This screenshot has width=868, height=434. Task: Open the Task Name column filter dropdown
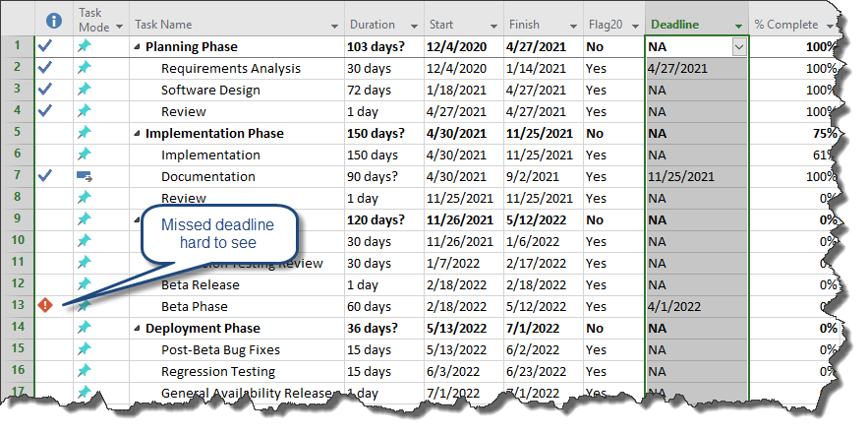coord(334,27)
